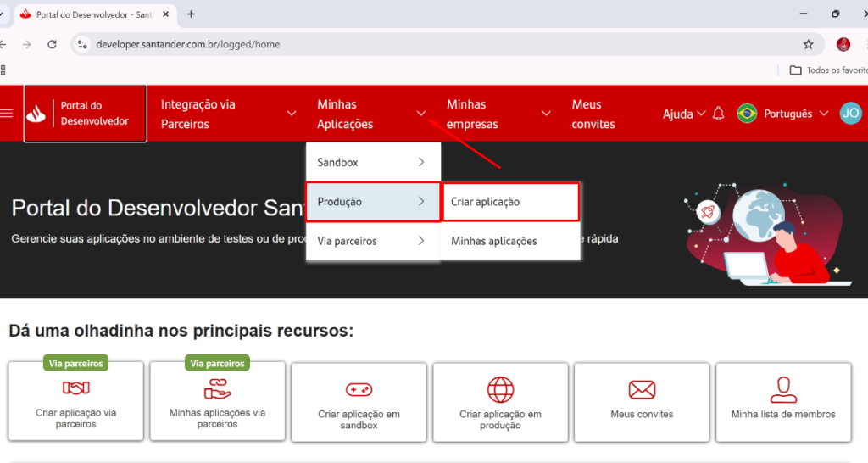
Task: Expand the Ajuda dropdown menu
Action: (684, 114)
